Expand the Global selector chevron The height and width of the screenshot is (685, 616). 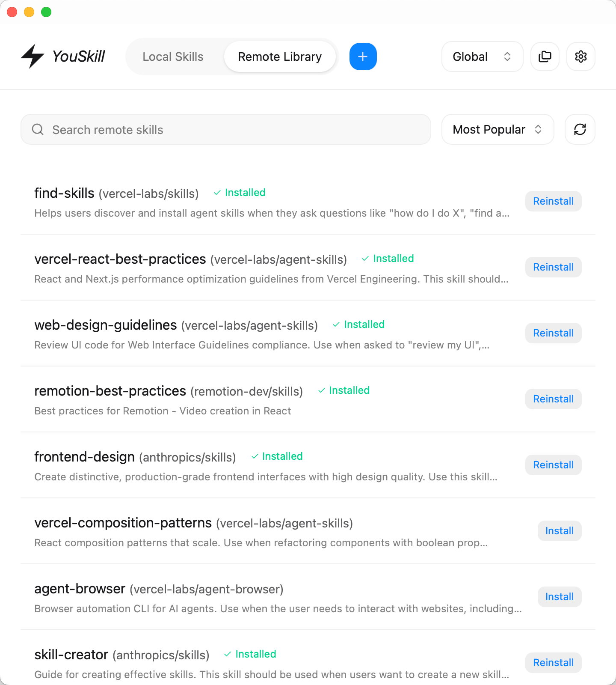coord(507,56)
